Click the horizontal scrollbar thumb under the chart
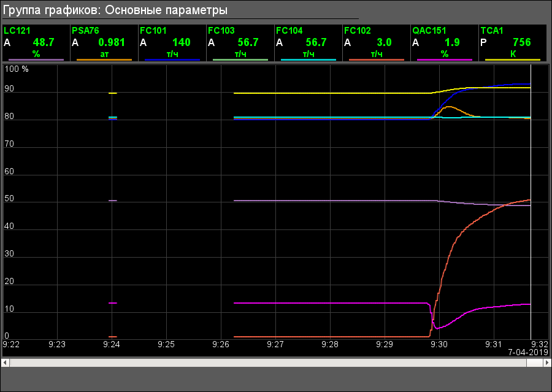Screen dimensions: 552x392 [x=535, y=363]
